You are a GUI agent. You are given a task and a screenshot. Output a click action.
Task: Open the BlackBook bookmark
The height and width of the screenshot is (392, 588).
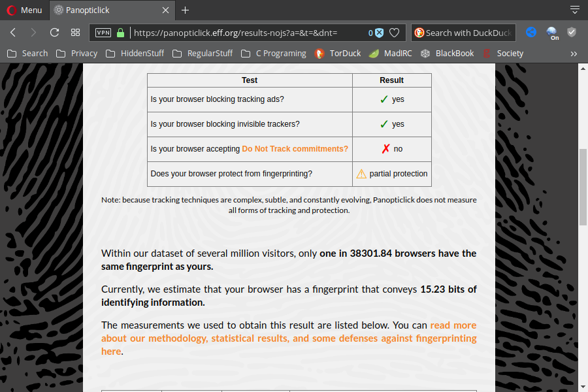448,54
